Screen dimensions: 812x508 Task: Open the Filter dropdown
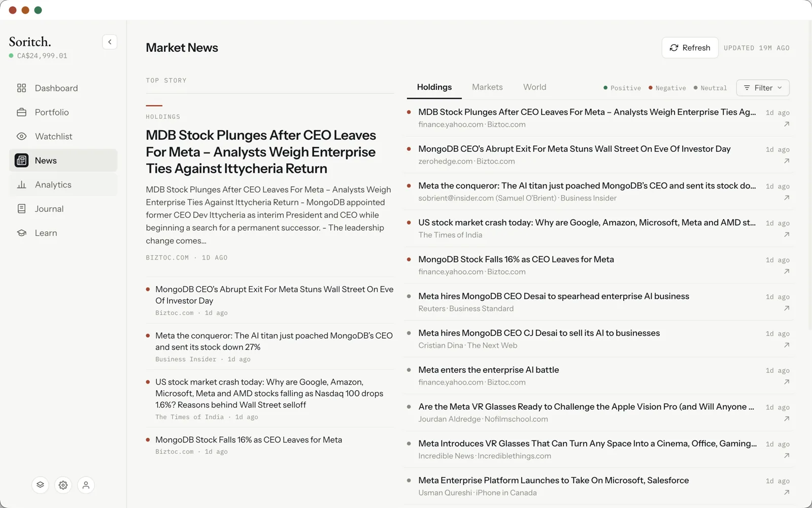point(763,88)
